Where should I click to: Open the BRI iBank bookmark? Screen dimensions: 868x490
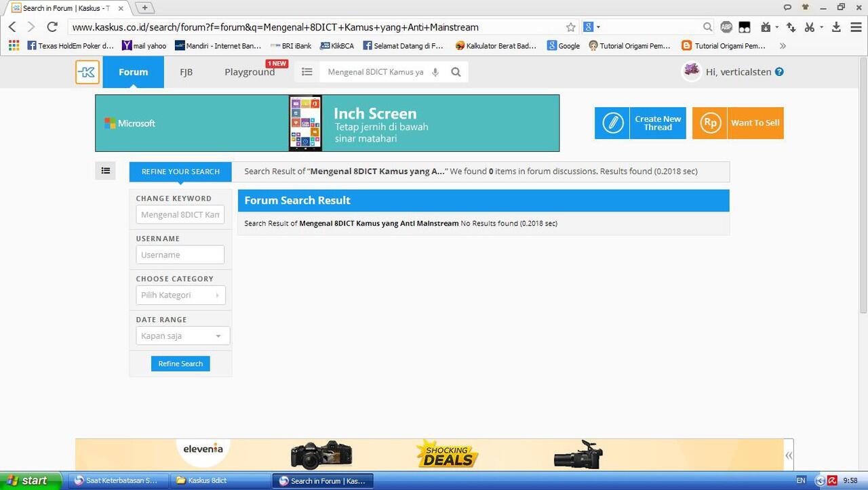291,45
